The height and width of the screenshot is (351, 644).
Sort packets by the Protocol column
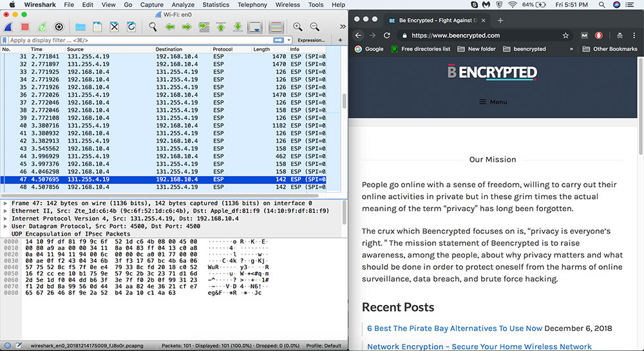point(231,49)
